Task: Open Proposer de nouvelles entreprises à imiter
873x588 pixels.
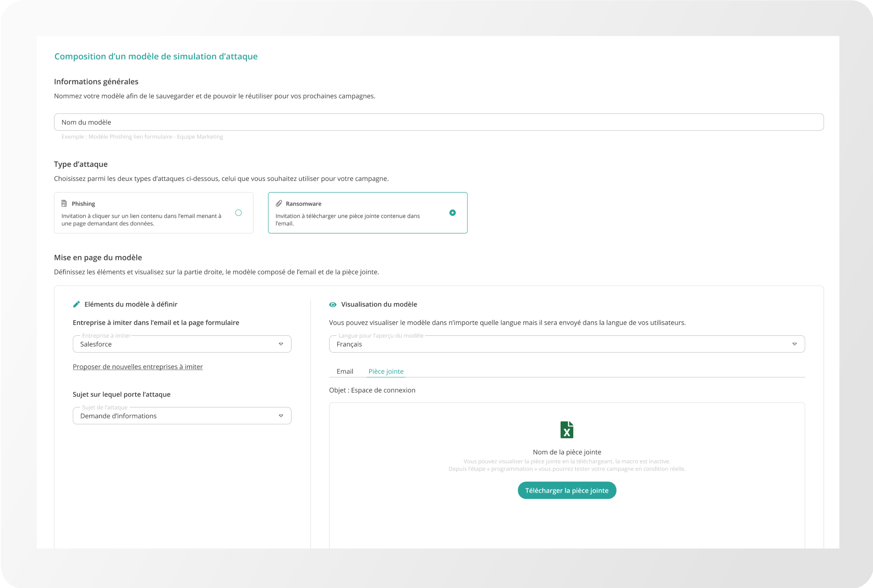Action: tap(138, 367)
